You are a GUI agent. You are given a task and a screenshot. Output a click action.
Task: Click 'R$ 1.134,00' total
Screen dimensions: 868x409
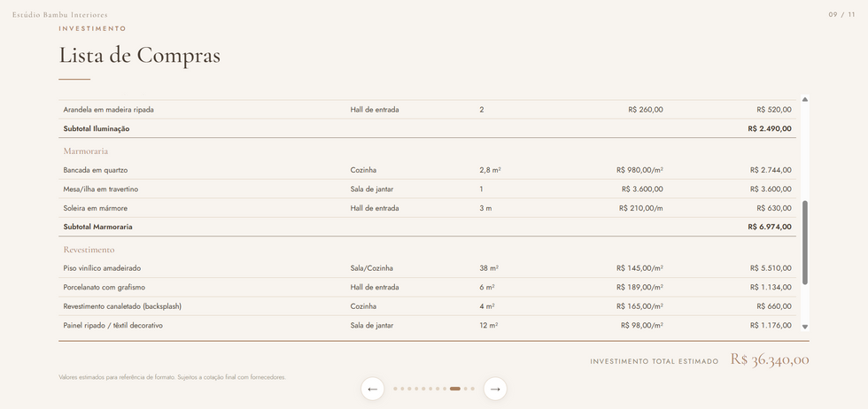(771, 287)
